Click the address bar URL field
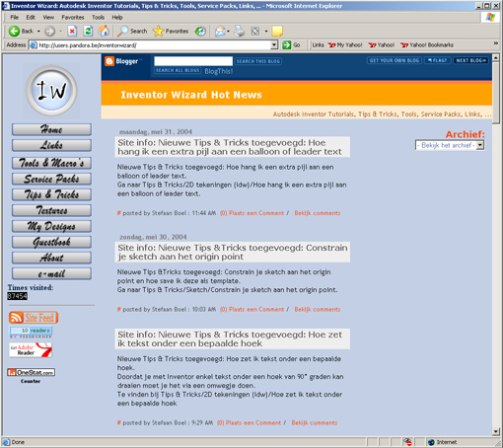The width and height of the screenshot is (503, 448). [154, 45]
